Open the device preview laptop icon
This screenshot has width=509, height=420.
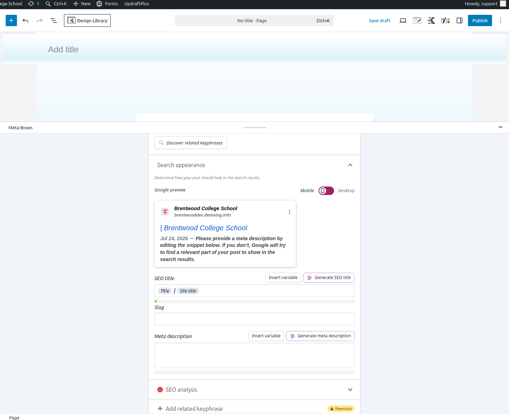point(403,20)
